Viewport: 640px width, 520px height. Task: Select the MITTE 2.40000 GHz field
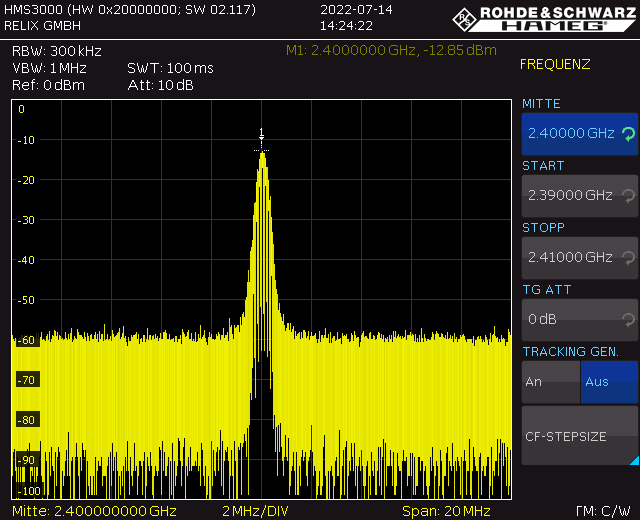point(580,134)
